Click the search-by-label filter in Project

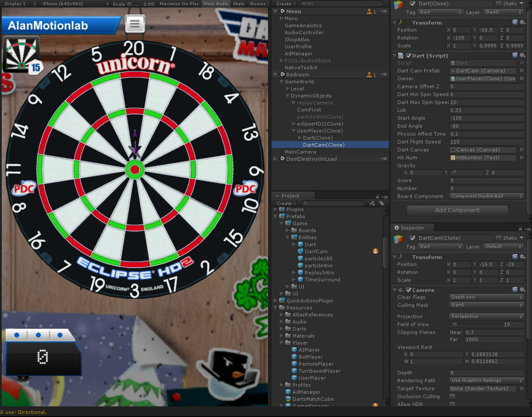coord(382,203)
